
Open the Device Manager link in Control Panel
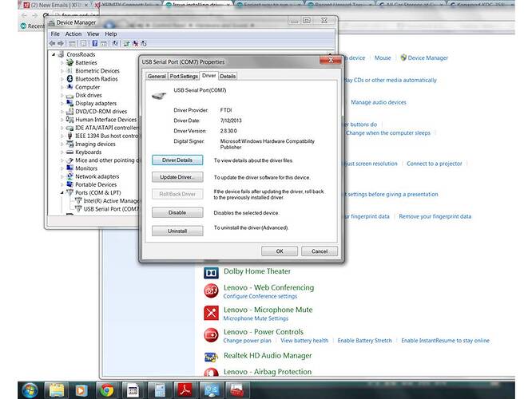(x=427, y=58)
